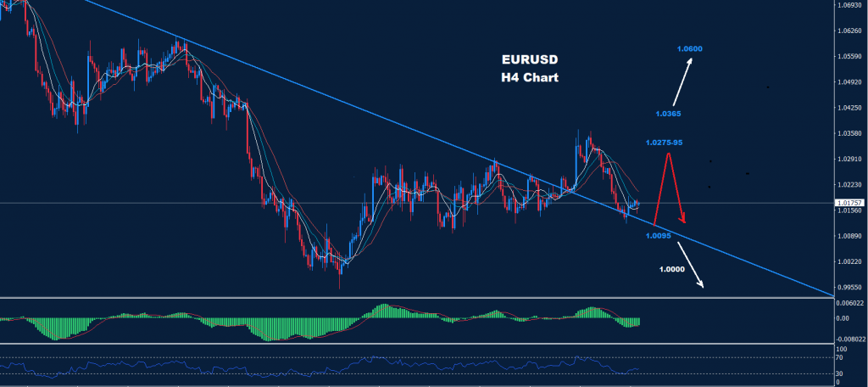
Task: Select the 1.0000 parity target label
Action: (x=672, y=270)
